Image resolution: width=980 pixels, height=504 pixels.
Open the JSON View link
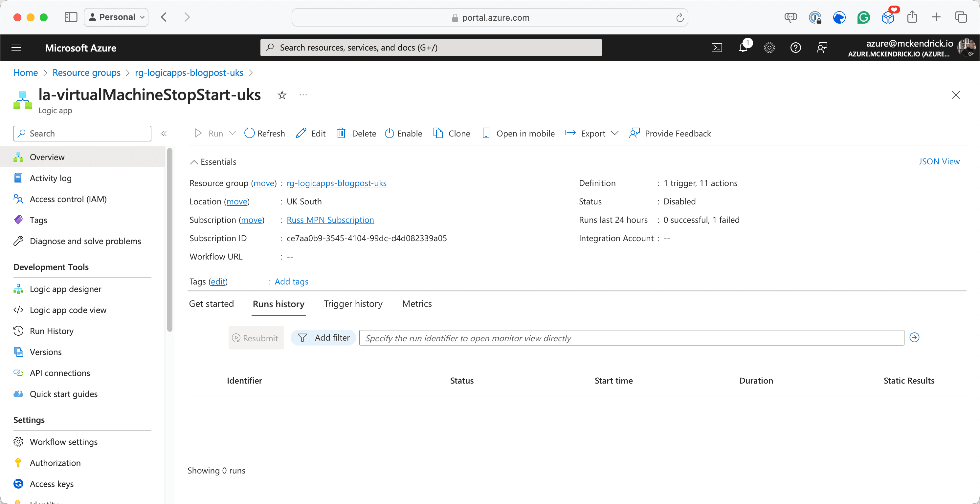[x=939, y=161]
